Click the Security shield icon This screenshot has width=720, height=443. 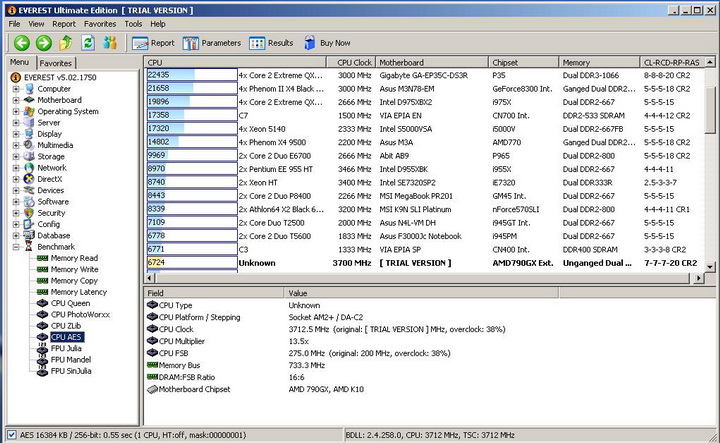click(x=29, y=213)
